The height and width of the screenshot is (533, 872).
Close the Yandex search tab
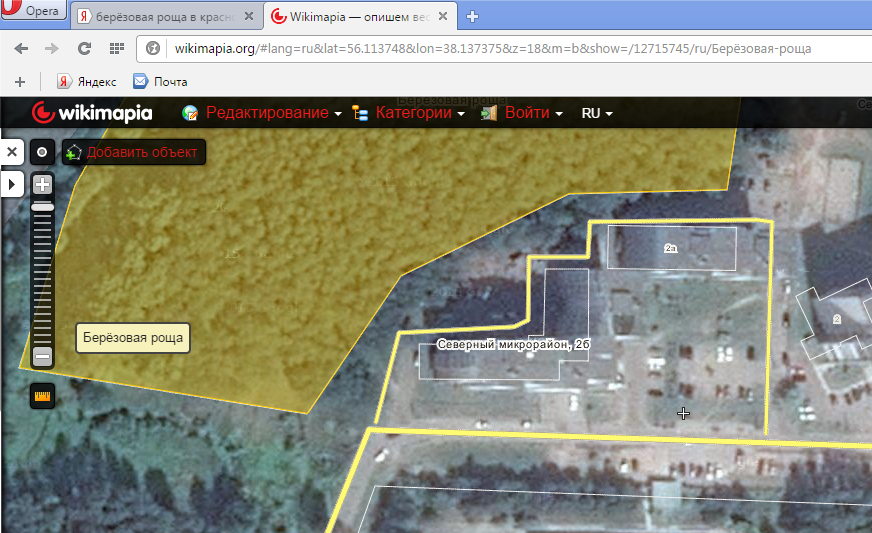[x=249, y=16]
